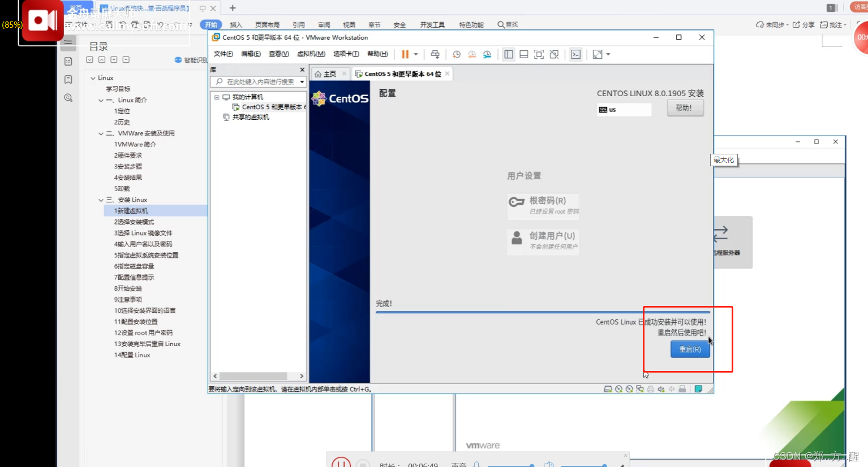This screenshot has width=868, height=467.
Task: Close the VMware library panel
Action: coord(302,70)
